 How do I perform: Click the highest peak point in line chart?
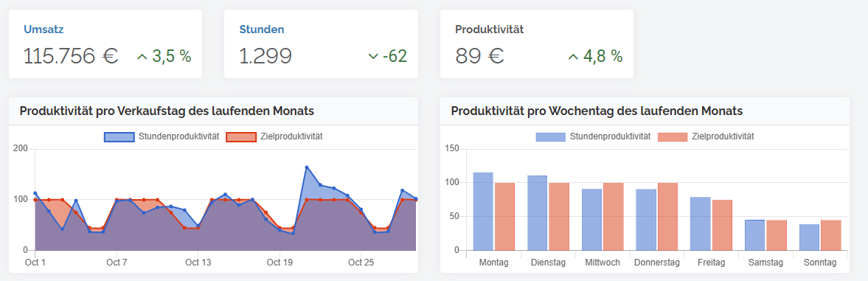pyautogui.click(x=307, y=167)
